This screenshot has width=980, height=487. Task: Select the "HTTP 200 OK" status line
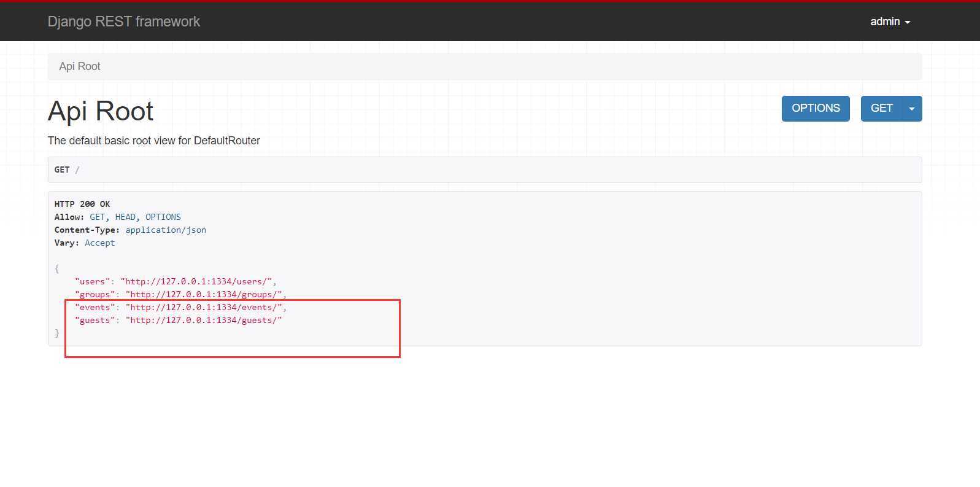(x=82, y=204)
